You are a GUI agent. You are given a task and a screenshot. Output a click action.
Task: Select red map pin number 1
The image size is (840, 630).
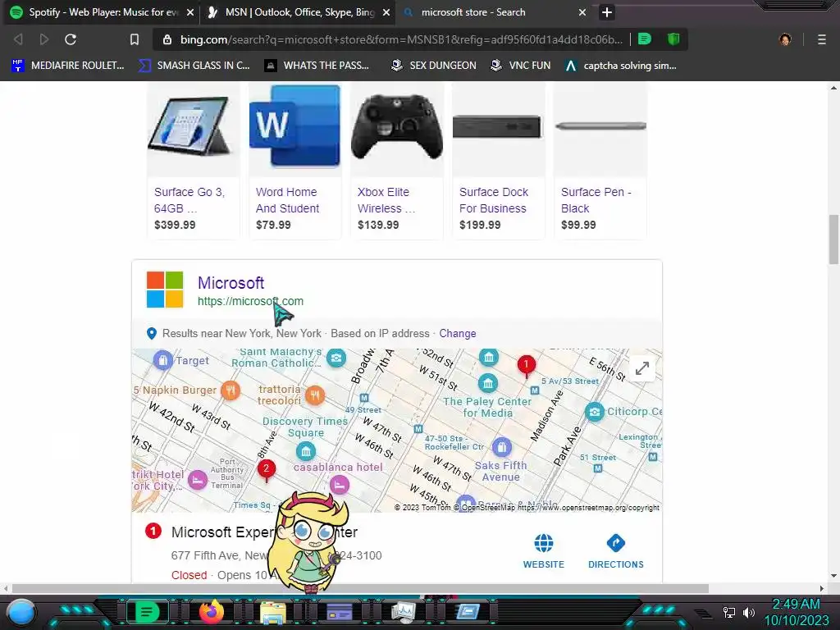(x=526, y=367)
